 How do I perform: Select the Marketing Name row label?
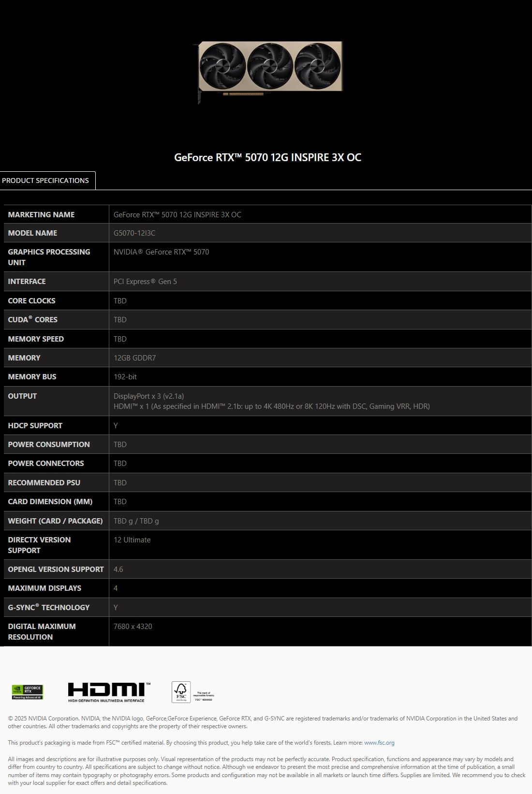(x=41, y=214)
